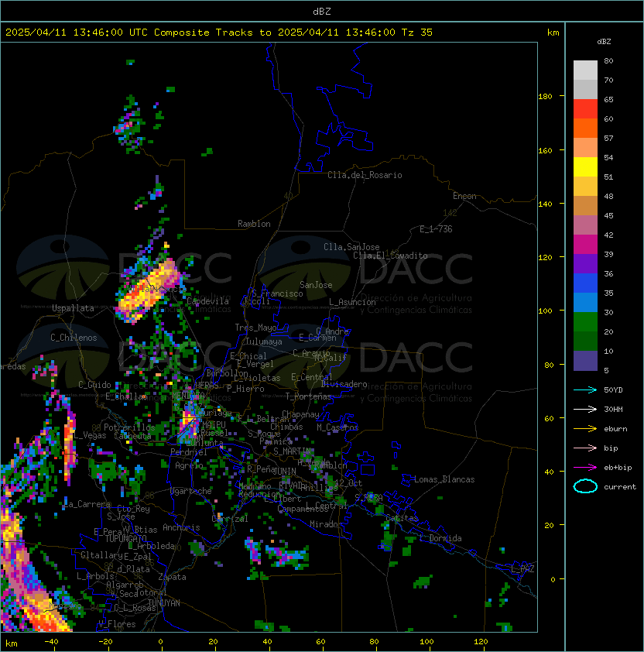This screenshot has width=644, height=652.
Task: Click the 'E_1-736' map label
Action: click(436, 229)
